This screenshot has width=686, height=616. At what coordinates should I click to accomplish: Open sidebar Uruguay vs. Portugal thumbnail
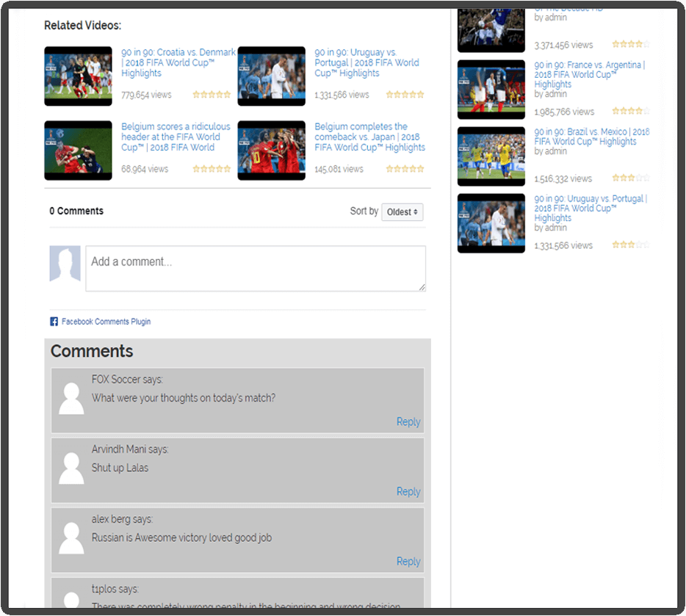(491, 223)
